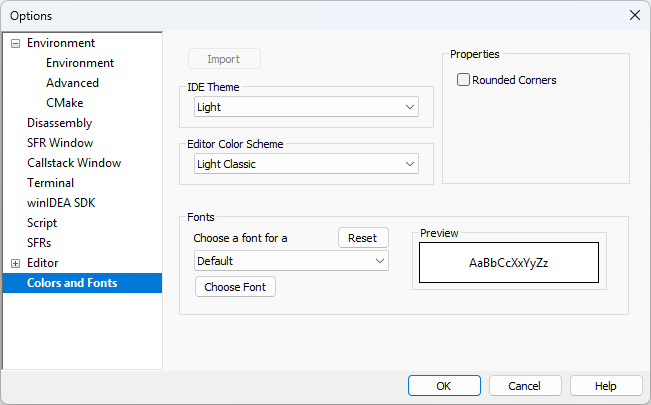Image resolution: width=651 pixels, height=405 pixels.
Task: Open the font target Default dropdown
Action: coord(291,261)
